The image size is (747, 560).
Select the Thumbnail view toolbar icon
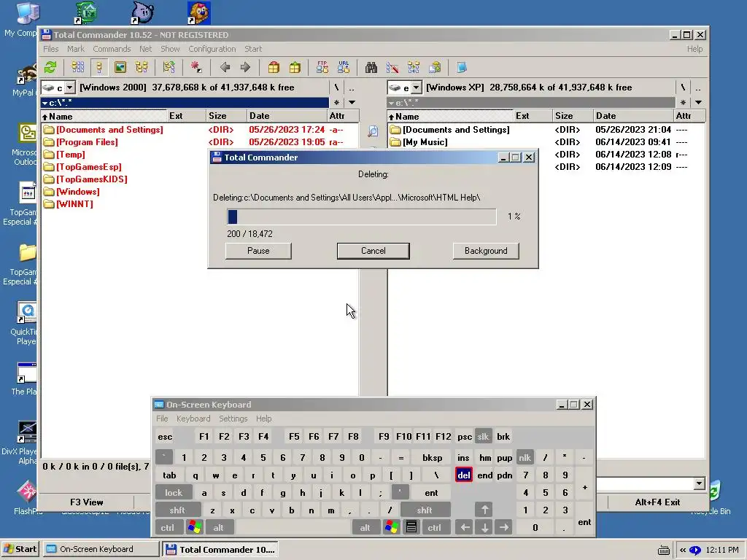point(120,67)
